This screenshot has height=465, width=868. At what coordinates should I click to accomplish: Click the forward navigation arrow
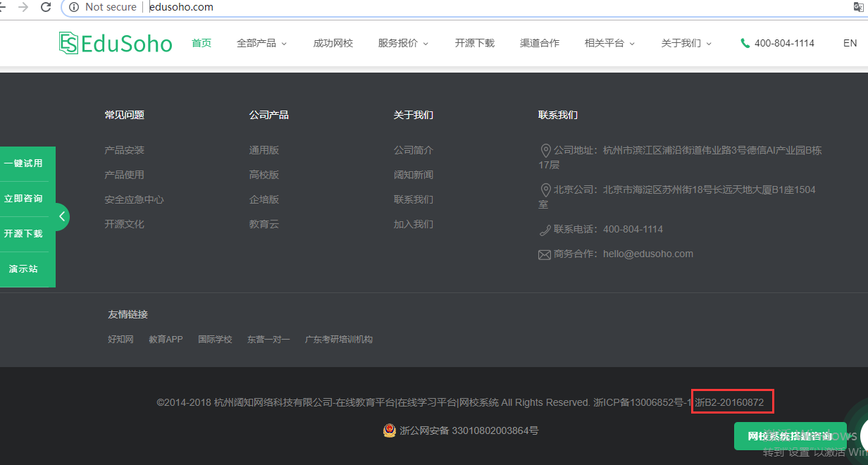(x=23, y=7)
